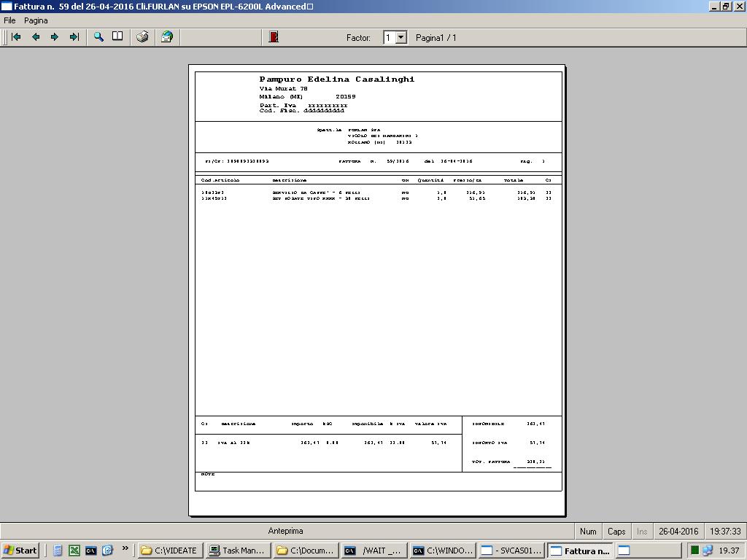The image size is (747, 560).
Task: Click the two-page view icon
Action: pos(117,37)
